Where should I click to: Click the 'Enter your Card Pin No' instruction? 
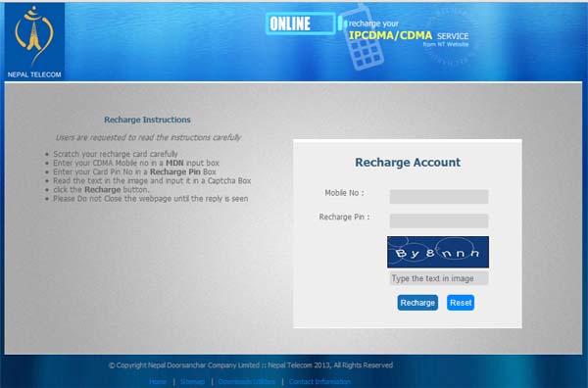(x=134, y=171)
